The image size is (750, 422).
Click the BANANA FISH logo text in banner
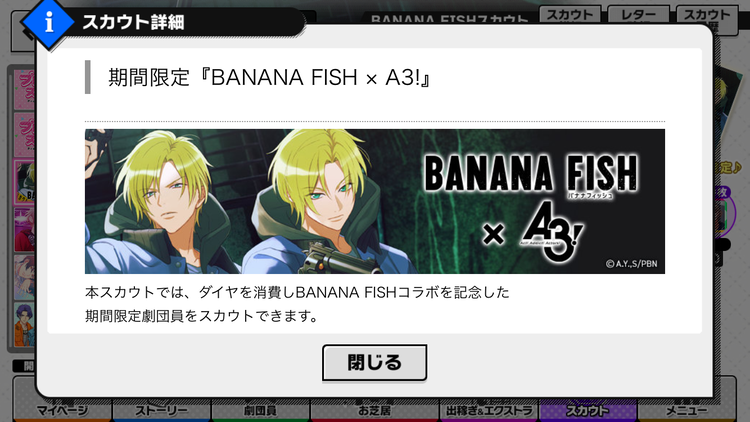(531, 173)
